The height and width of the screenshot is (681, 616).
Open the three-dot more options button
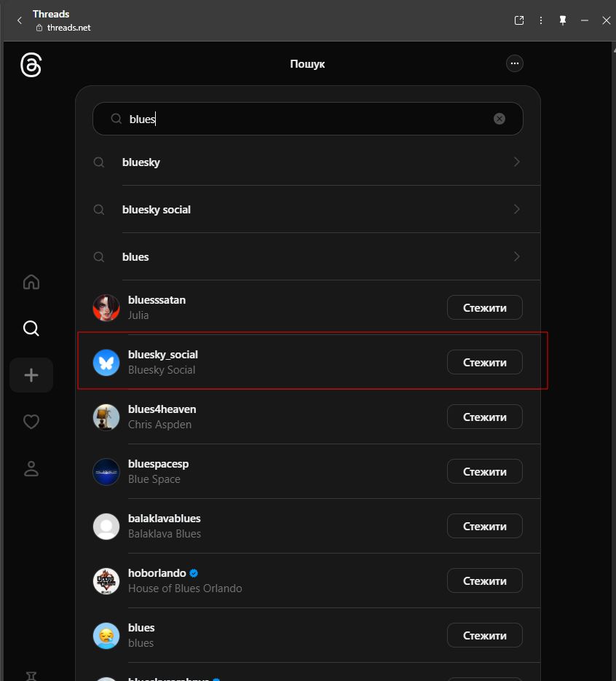click(x=515, y=64)
